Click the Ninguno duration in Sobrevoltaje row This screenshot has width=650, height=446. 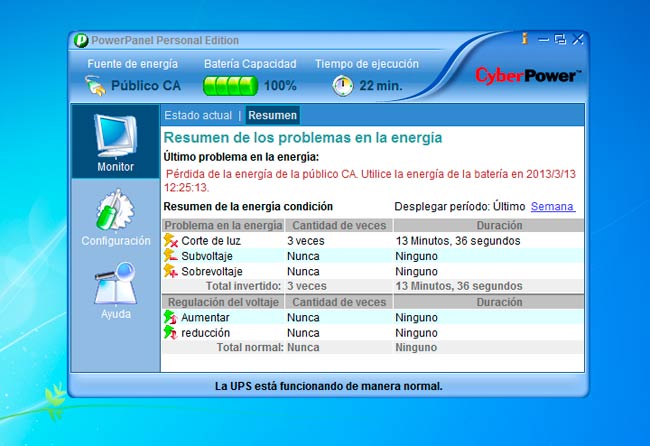click(x=416, y=271)
